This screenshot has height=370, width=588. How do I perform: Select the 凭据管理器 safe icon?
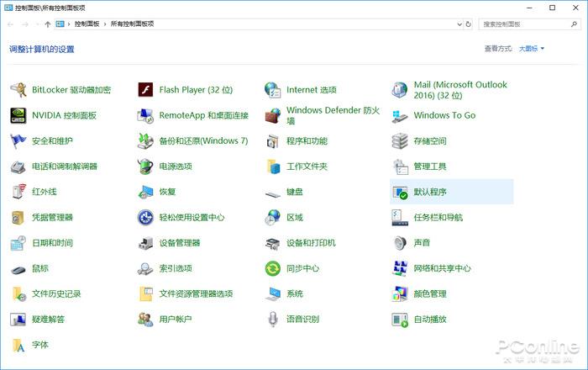[18, 218]
